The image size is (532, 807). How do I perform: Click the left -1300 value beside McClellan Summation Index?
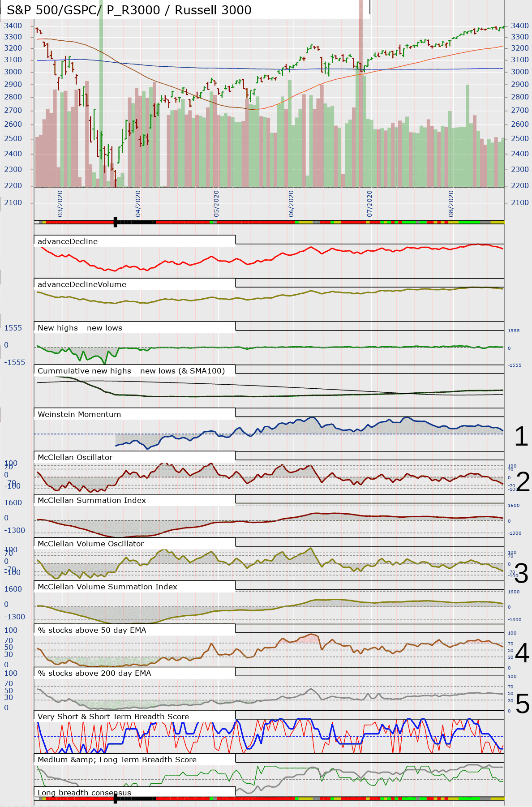click(15, 530)
